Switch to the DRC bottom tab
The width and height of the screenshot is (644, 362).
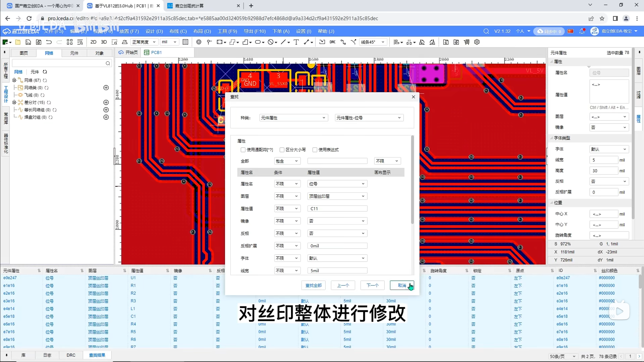click(x=71, y=355)
